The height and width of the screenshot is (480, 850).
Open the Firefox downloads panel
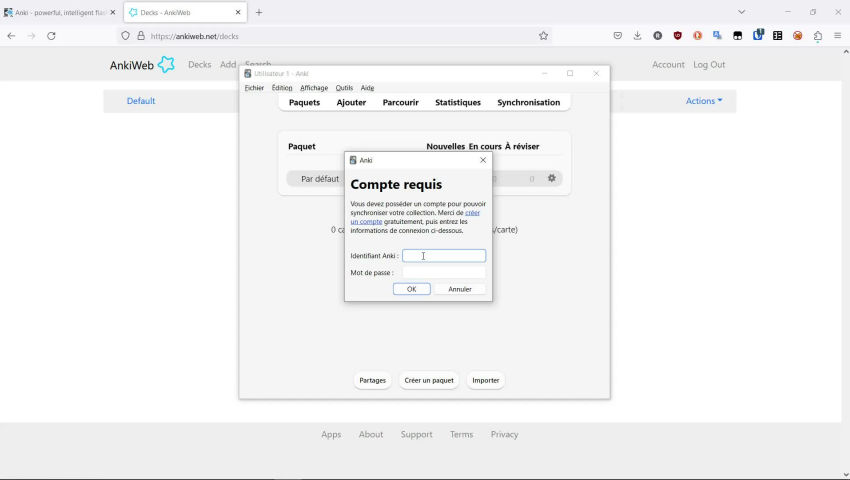click(x=638, y=35)
